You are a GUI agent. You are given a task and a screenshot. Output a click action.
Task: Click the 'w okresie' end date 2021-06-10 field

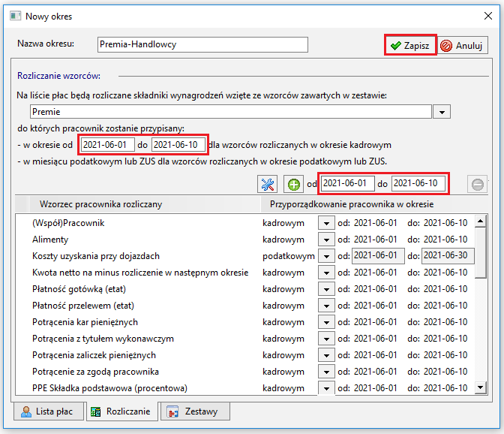coord(178,145)
